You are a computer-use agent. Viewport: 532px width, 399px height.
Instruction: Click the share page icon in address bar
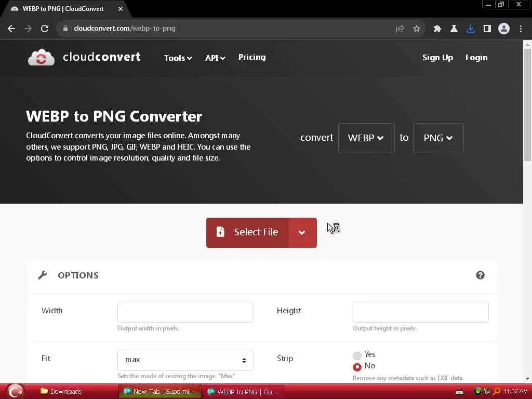pos(400,29)
